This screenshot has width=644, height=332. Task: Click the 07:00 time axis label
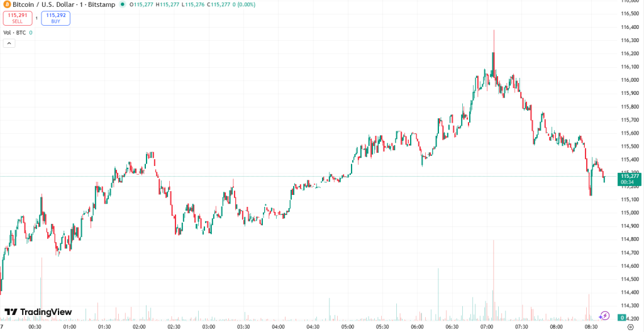(x=487, y=327)
